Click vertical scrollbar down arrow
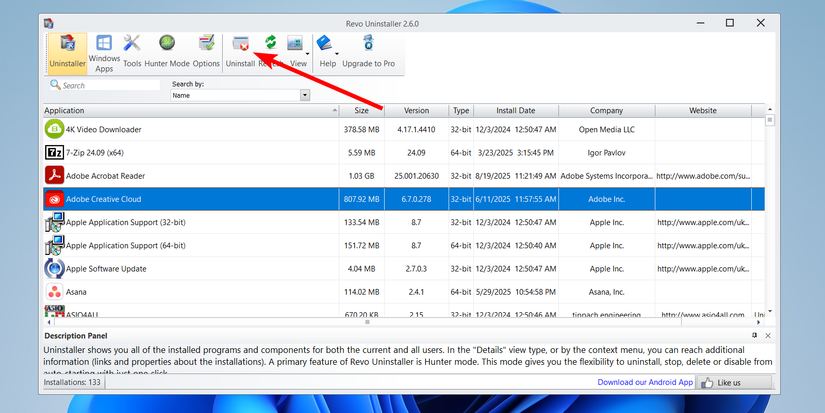Image resolution: width=825 pixels, height=413 pixels. 770,311
